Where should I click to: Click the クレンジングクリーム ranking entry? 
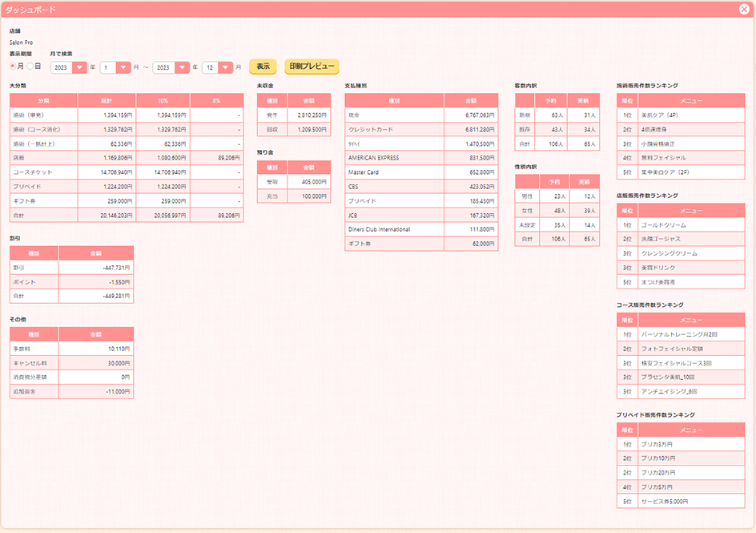click(670, 253)
